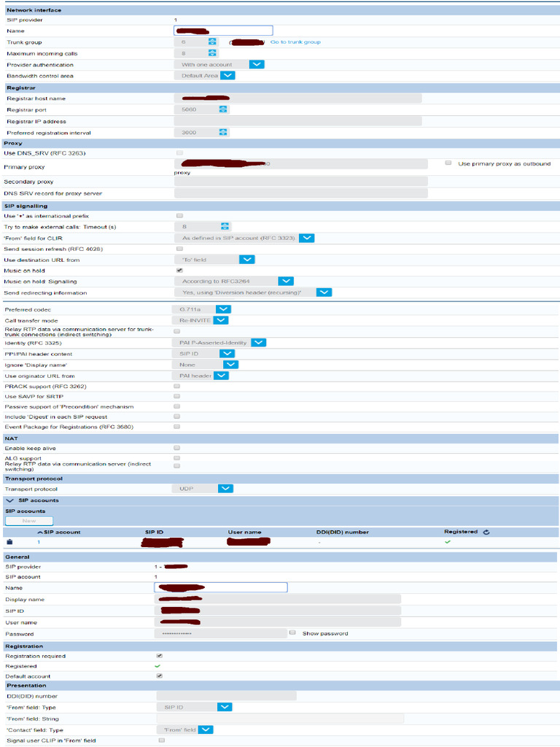Adjust Maximum incoming calls stepper

[x=212, y=53]
